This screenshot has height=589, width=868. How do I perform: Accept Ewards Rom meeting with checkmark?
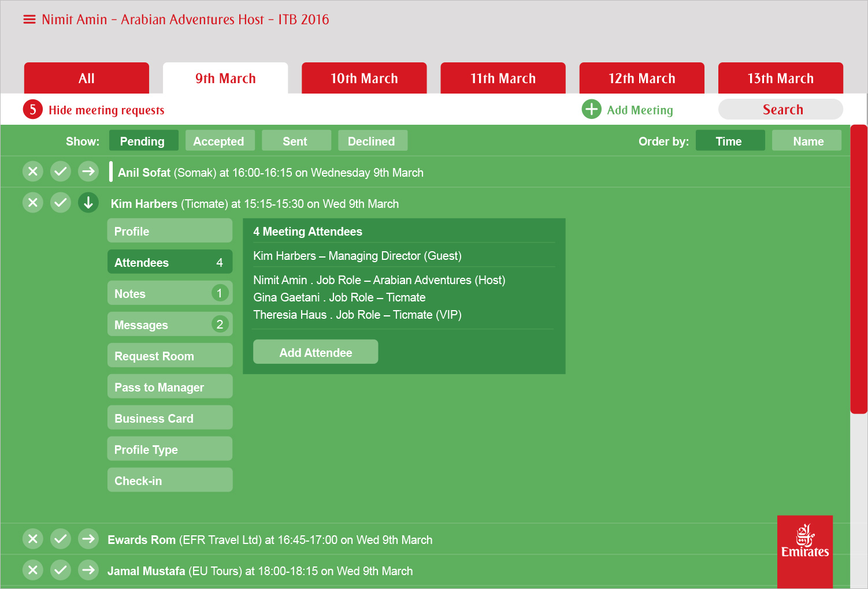pos(61,539)
